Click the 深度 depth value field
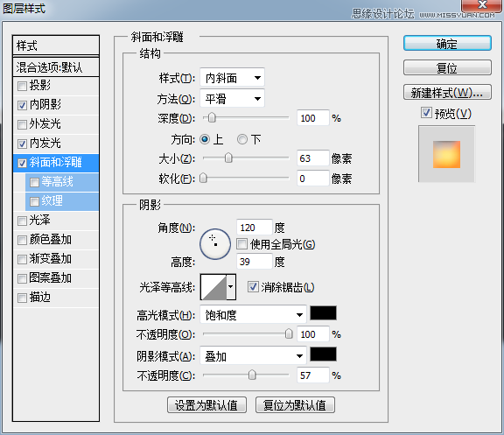 click(x=313, y=118)
